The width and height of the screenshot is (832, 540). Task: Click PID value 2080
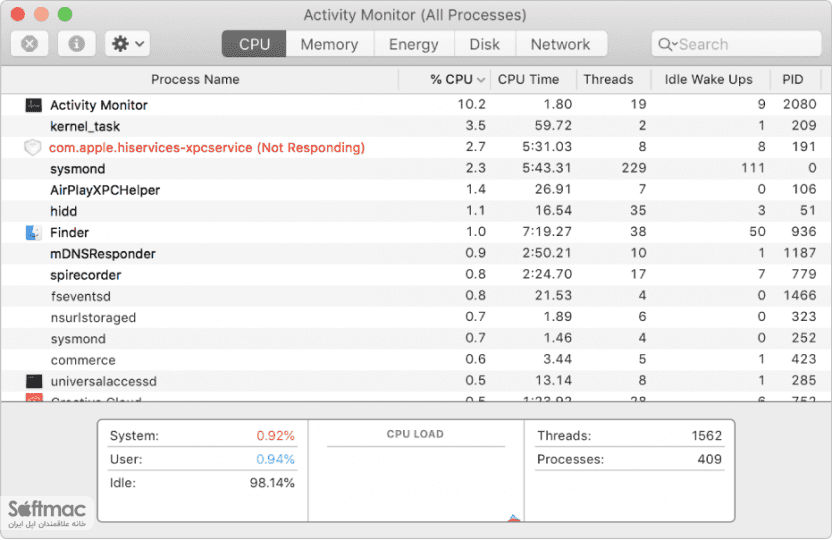[800, 104]
